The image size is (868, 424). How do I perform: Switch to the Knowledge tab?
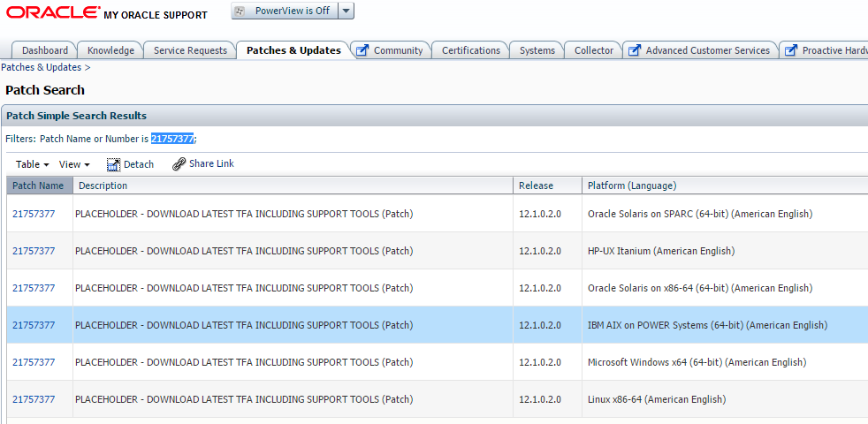point(110,50)
